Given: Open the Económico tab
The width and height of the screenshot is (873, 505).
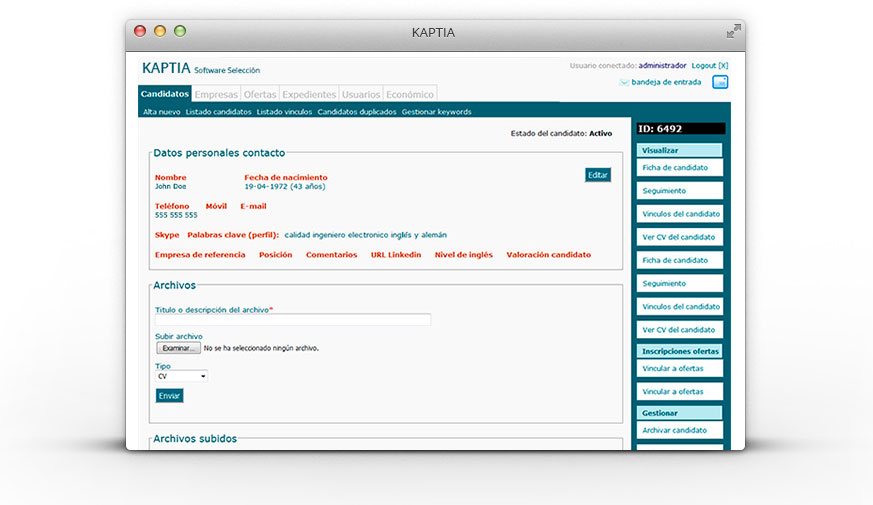Looking at the screenshot, I should [410, 94].
